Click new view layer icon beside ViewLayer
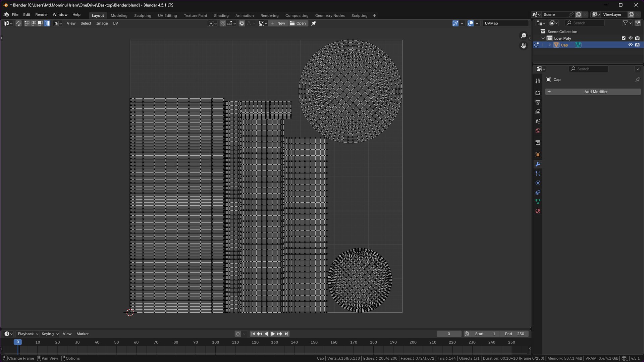This screenshot has height=362, width=644. click(x=631, y=14)
